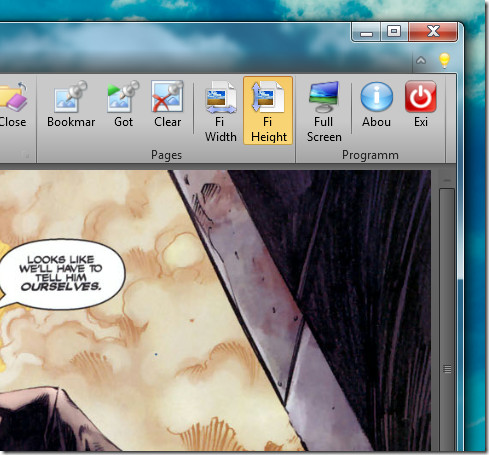Click the vertical scrollbar thumb
Image resolution: width=489 pixels, height=455 pixels.
pos(447,320)
